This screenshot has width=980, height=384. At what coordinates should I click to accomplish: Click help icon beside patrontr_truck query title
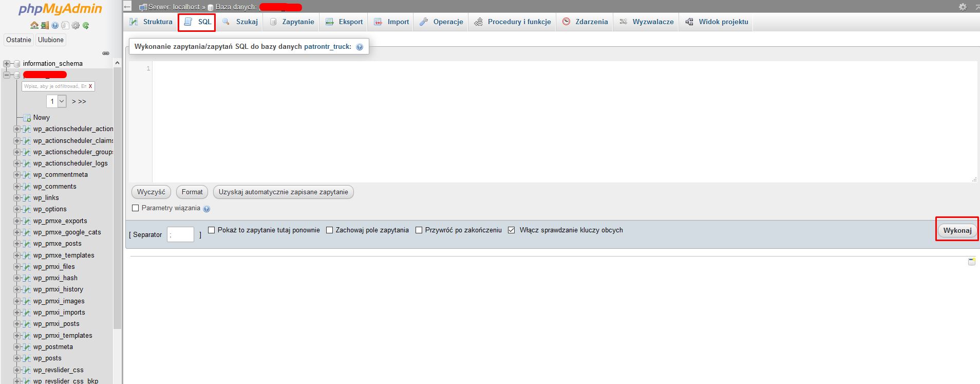(x=360, y=47)
